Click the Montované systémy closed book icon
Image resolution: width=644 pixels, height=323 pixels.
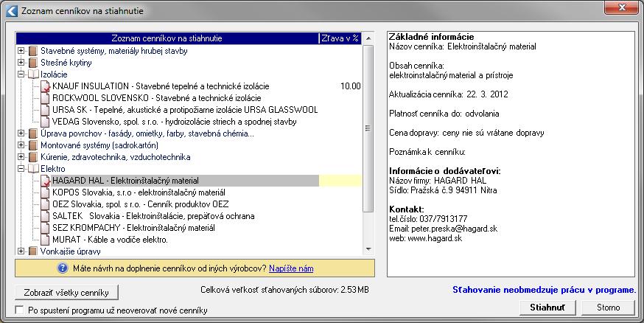(x=33, y=145)
